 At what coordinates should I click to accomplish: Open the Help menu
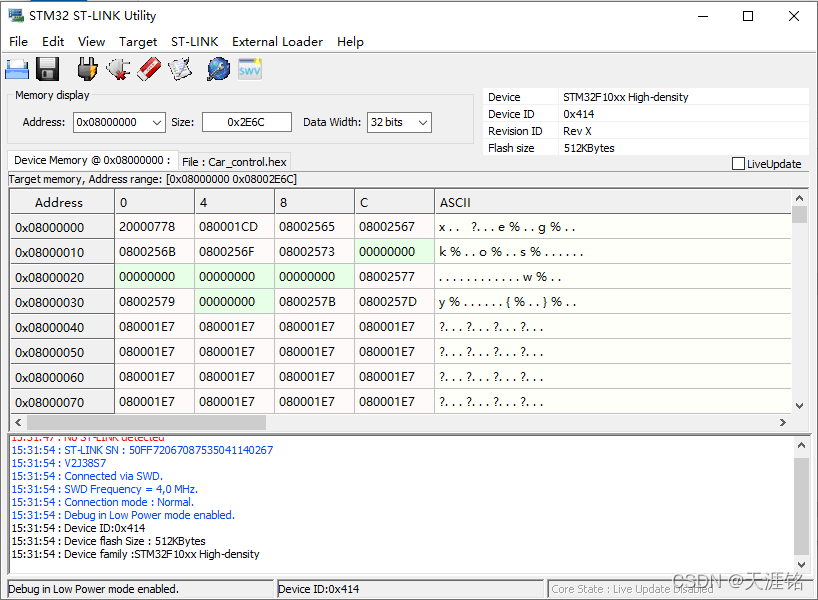coord(350,42)
